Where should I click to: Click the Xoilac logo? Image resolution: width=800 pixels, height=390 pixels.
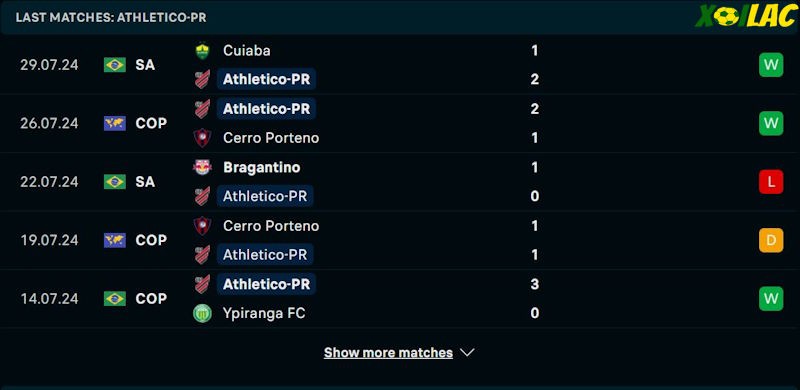[745, 16]
